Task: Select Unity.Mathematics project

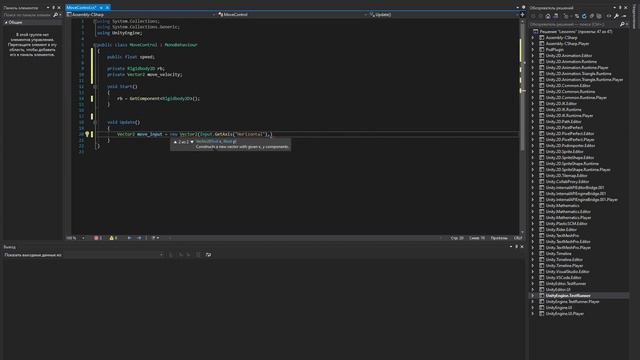Action: click(562, 206)
